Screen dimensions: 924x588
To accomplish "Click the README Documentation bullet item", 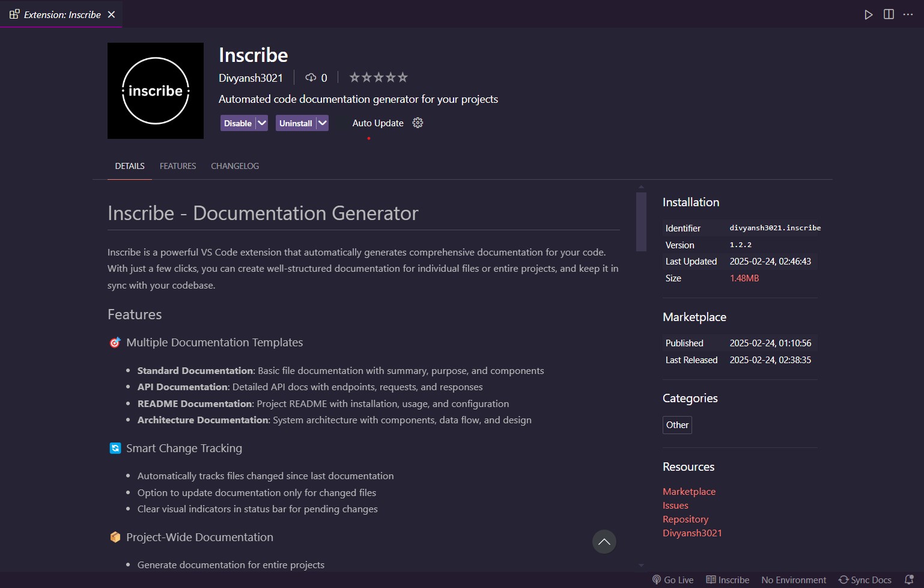I will point(323,404).
